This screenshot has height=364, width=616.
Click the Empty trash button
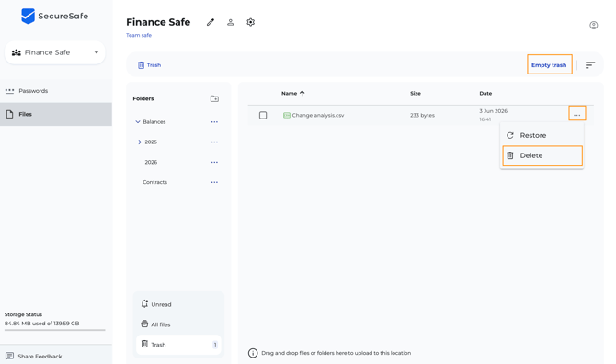click(549, 64)
